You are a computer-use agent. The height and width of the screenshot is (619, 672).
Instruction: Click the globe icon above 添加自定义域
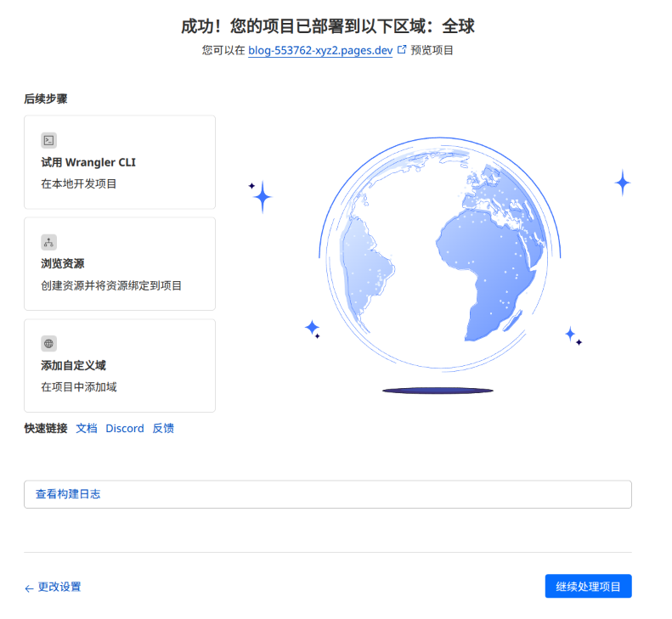pyautogui.click(x=49, y=344)
